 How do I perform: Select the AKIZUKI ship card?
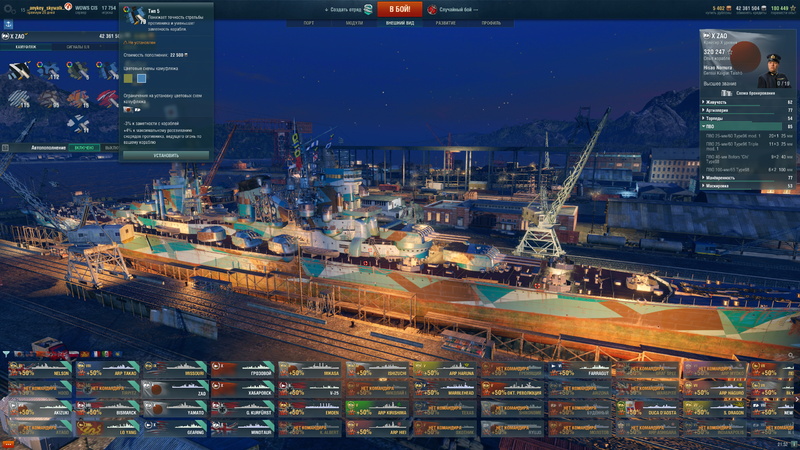pos(39,409)
